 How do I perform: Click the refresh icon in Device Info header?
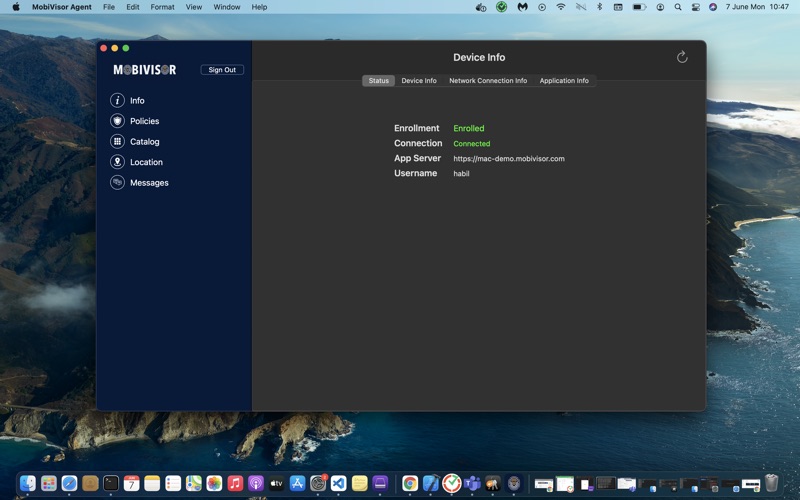tap(682, 57)
